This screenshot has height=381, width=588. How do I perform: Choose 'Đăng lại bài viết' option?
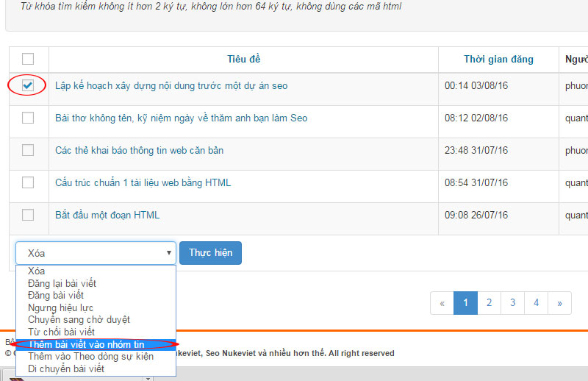tap(96, 283)
